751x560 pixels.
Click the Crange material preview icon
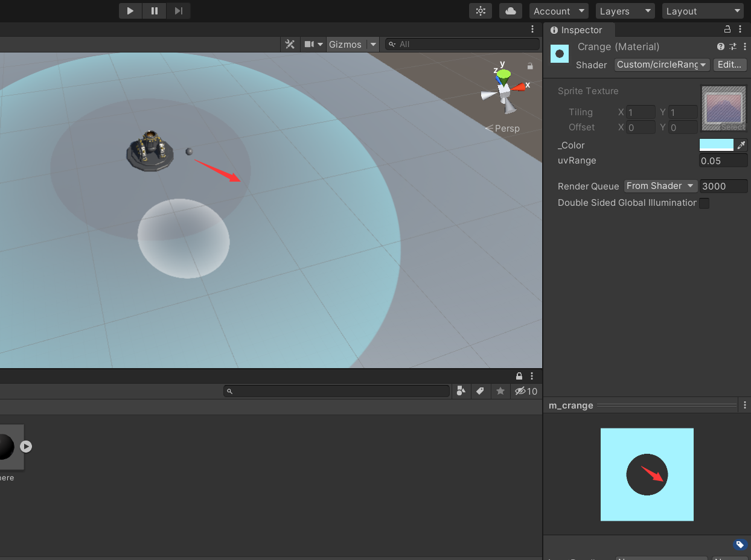(x=560, y=54)
